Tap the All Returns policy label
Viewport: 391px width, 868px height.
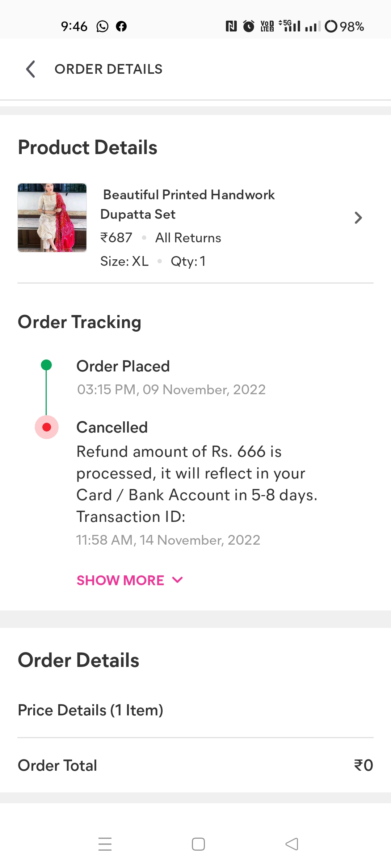[188, 238]
